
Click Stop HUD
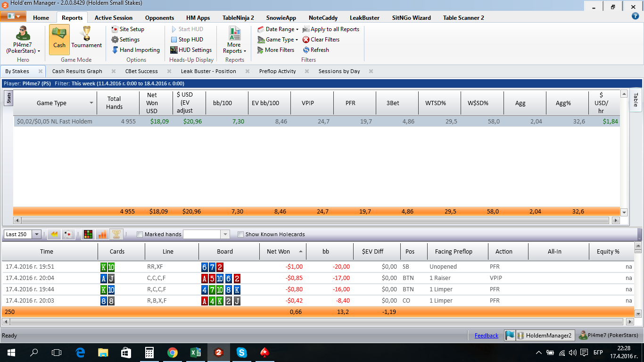pyautogui.click(x=187, y=40)
